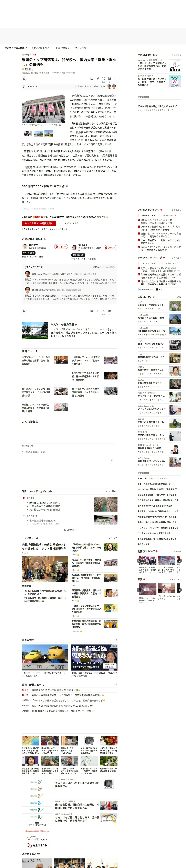Enlarge photo icon under Harvard image caption
The width and height of the screenshot is (186, 868).
pyautogui.click(x=60, y=125)
